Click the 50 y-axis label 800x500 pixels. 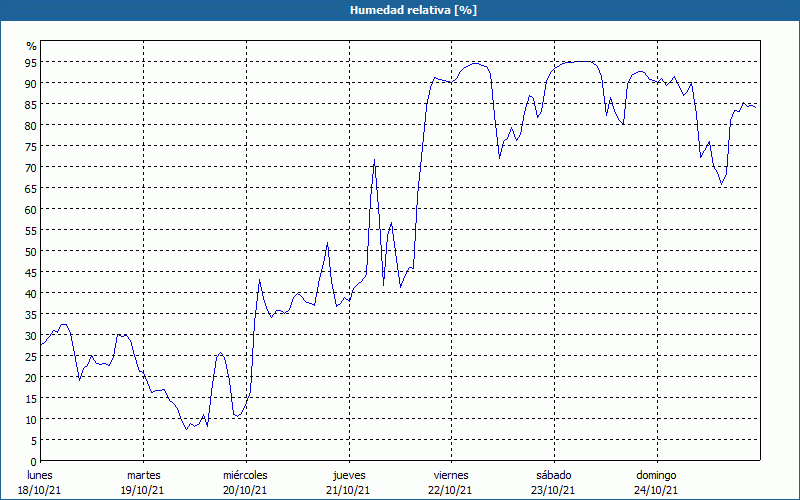coord(31,252)
